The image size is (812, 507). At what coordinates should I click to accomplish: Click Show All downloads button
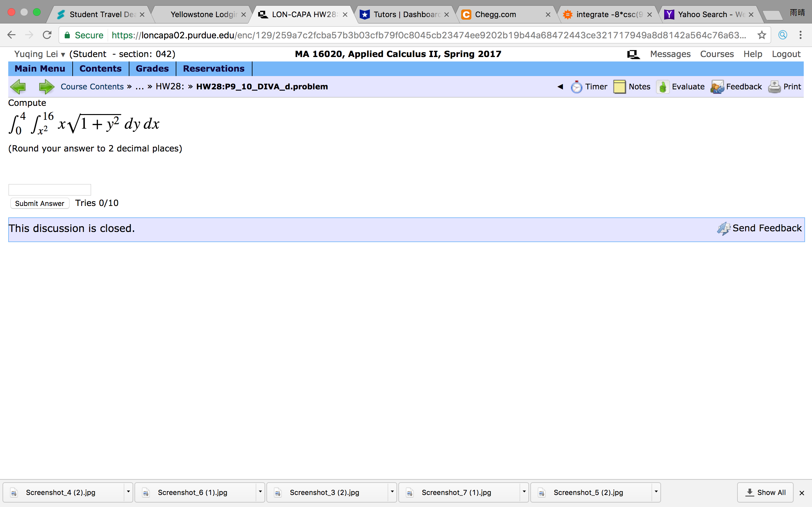(765, 492)
